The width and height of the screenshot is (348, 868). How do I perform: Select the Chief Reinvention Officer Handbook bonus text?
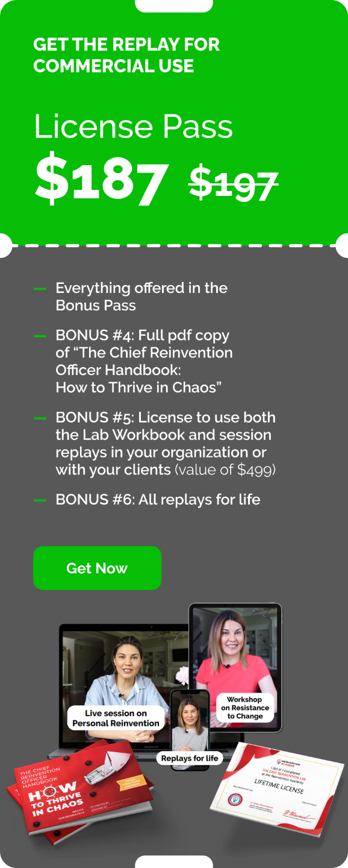tap(144, 362)
